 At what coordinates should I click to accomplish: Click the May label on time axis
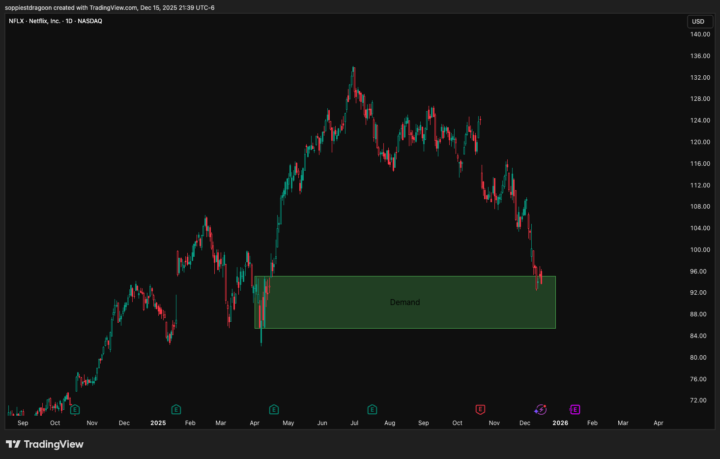click(288, 423)
